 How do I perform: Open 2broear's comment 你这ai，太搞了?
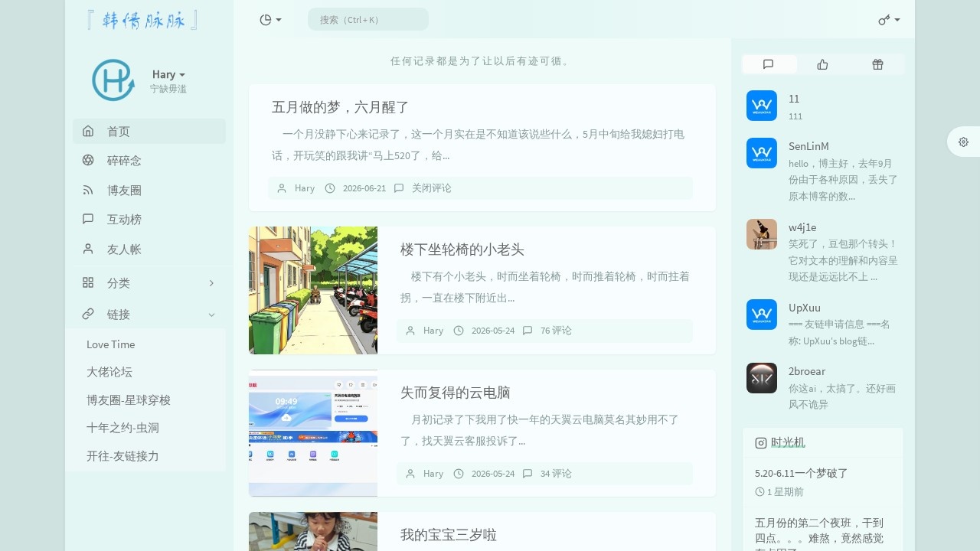(842, 396)
